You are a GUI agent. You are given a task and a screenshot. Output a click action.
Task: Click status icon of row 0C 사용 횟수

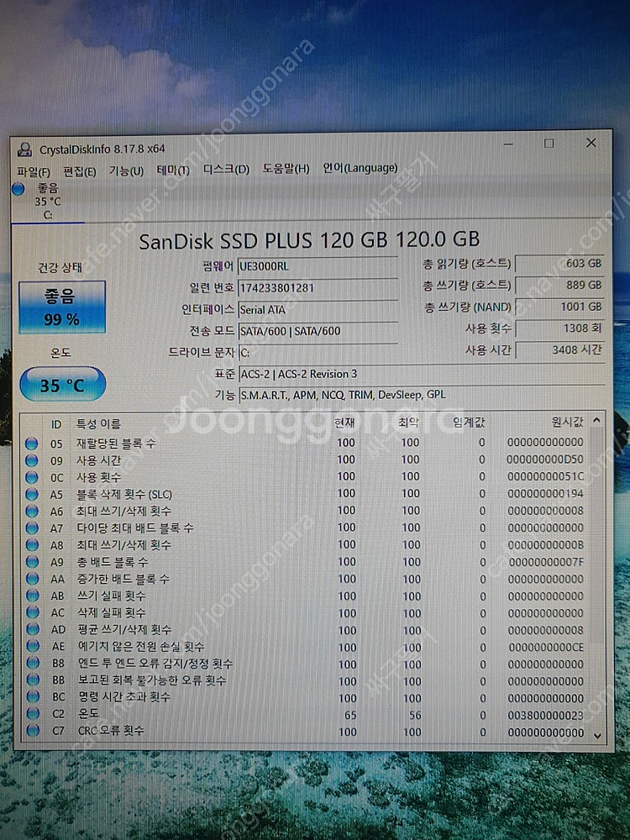32,477
